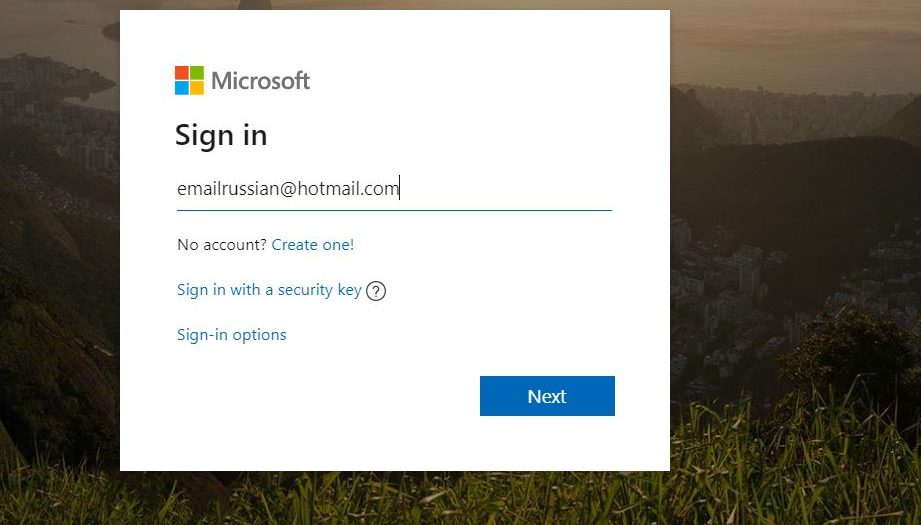
Task: Click the grass area below the dialog
Action: point(394,498)
